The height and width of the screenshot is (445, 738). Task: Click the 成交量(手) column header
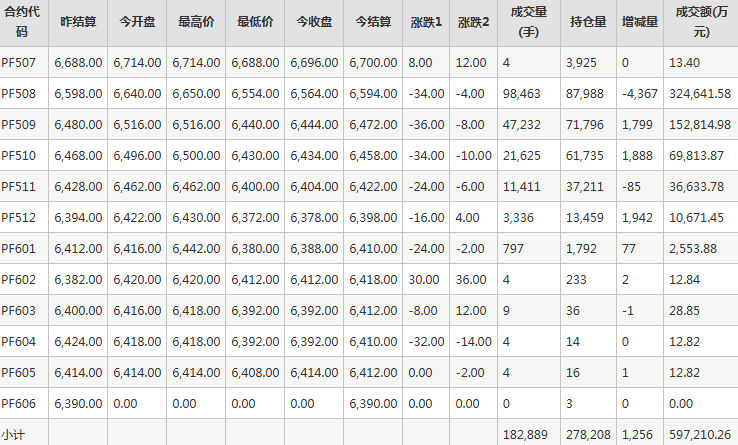(x=529, y=22)
